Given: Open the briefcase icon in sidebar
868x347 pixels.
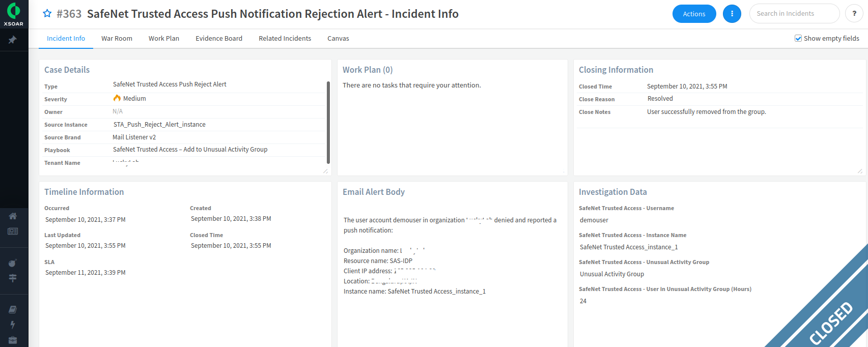Looking at the screenshot, I should pos(13,340).
